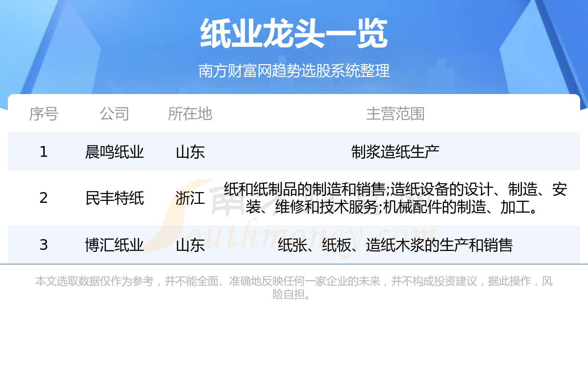This screenshot has height=392, width=588.
Task: Click the title 纸业龙头一览
Action: pyautogui.click(x=294, y=34)
